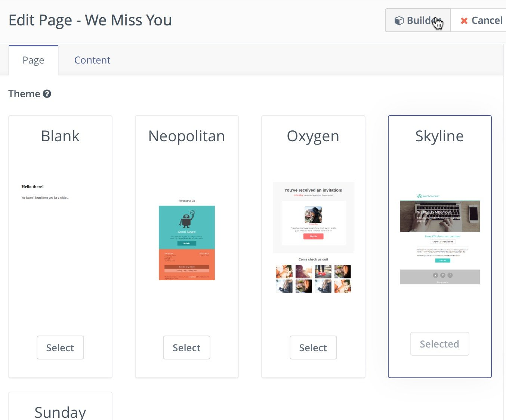Open the Neopolitan robot preview thumbnail
Viewport: 506px width, 420px height.
(x=187, y=241)
